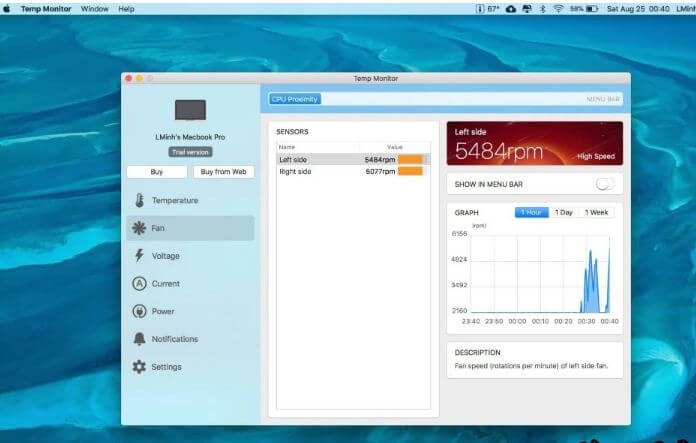
Task: Click the Notifications bell icon
Action: click(x=139, y=339)
